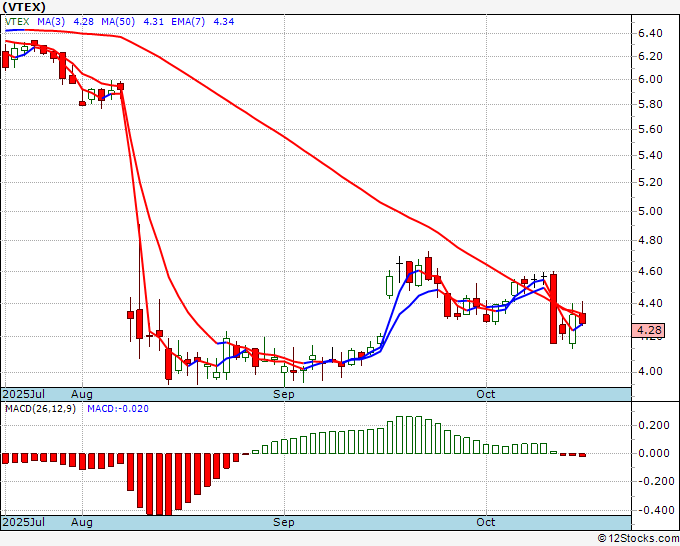The image size is (680, 546).
Task: Click the MA(50) legend label
Action: coord(118,22)
